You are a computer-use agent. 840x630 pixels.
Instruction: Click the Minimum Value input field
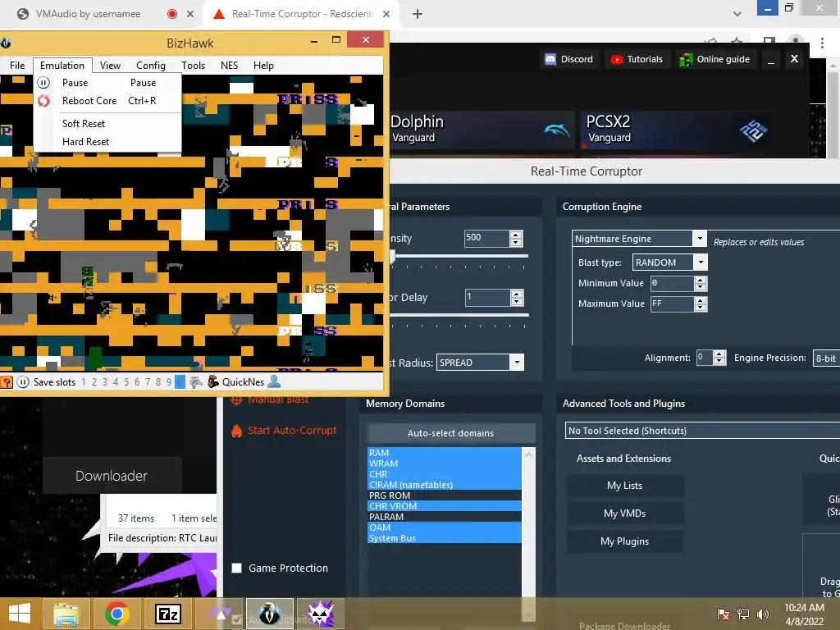coord(673,283)
